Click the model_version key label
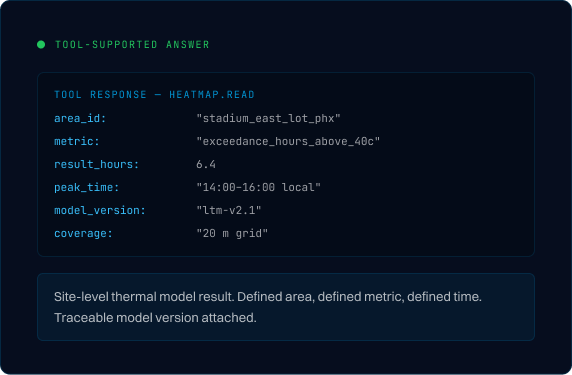The width and height of the screenshot is (572, 375). (100, 210)
